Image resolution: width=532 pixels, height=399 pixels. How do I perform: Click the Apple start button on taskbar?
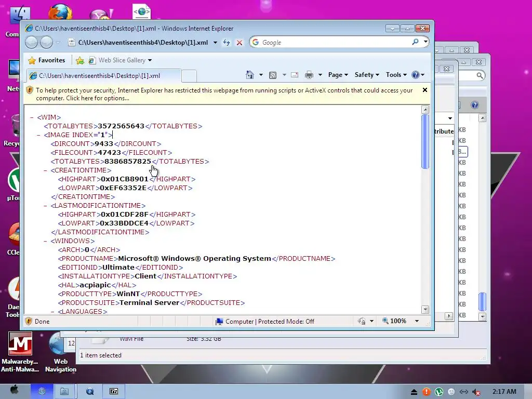pyautogui.click(x=14, y=391)
